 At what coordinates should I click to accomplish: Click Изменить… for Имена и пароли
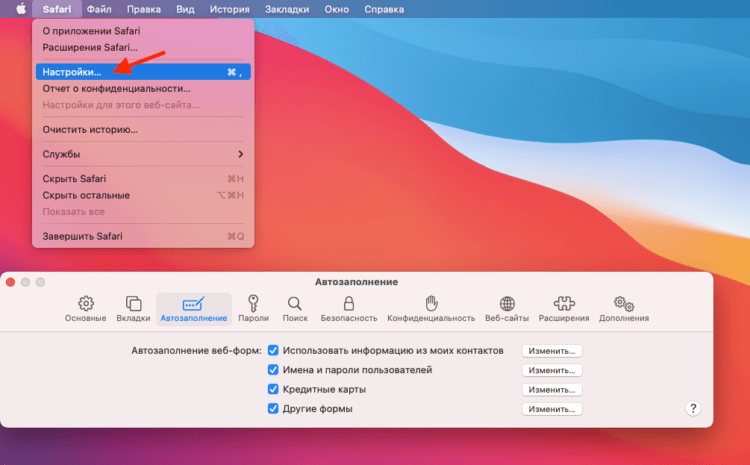[x=552, y=370]
